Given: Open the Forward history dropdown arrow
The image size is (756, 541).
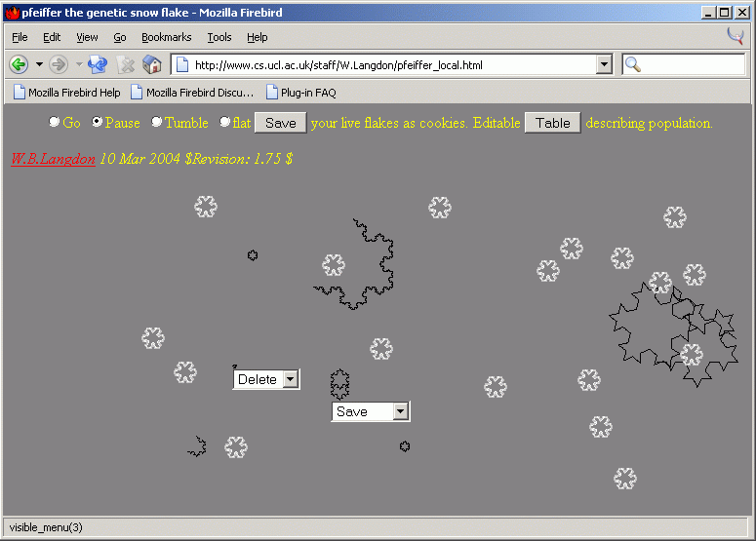Looking at the screenshot, I should [x=79, y=64].
